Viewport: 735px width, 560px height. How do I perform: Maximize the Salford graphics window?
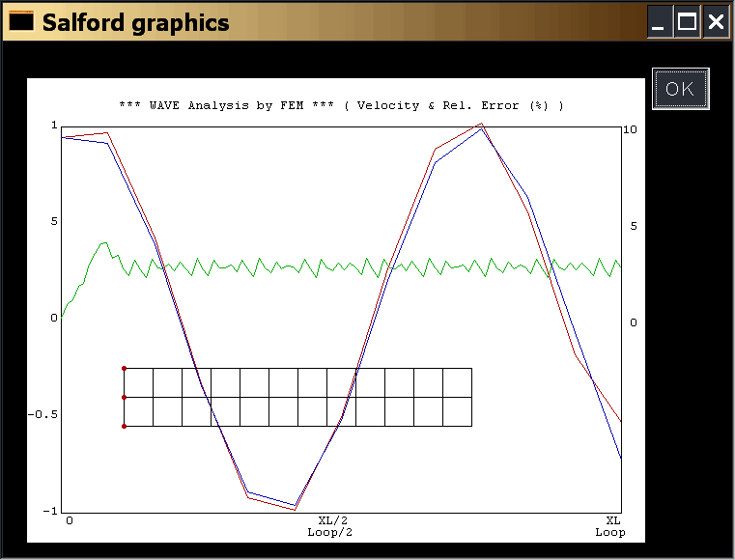687,21
